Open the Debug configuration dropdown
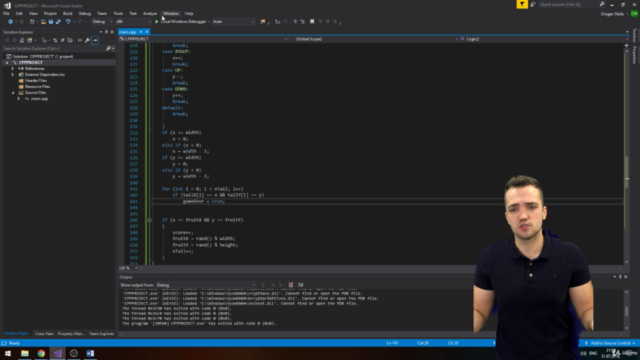640x360 pixels. [102, 22]
